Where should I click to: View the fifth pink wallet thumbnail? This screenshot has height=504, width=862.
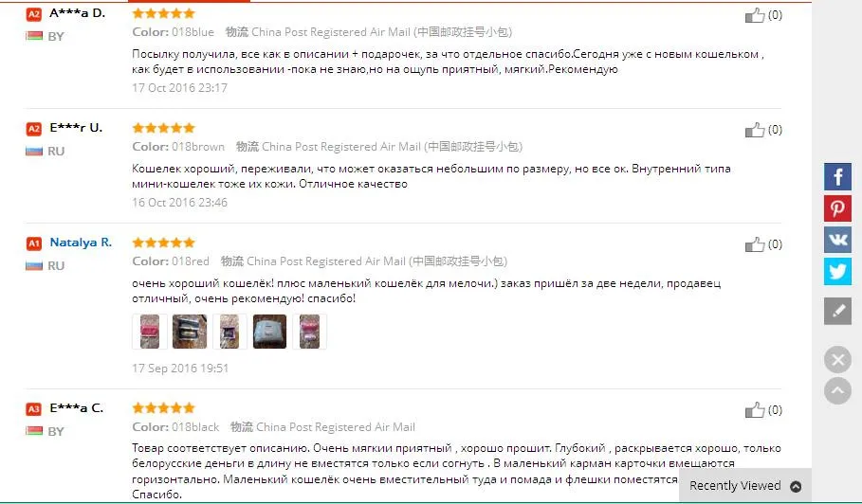coord(309,332)
